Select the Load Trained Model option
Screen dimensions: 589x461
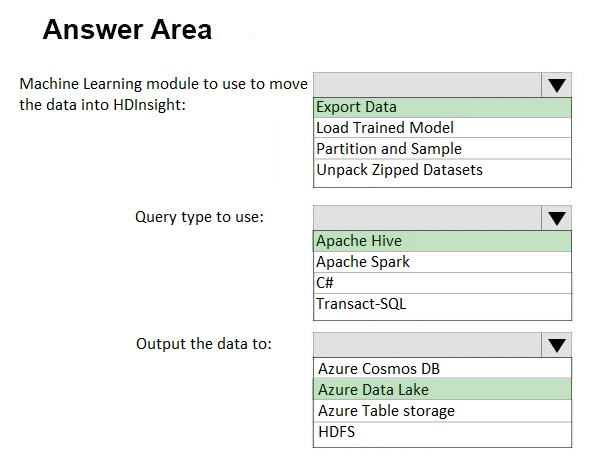click(x=442, y=128)
